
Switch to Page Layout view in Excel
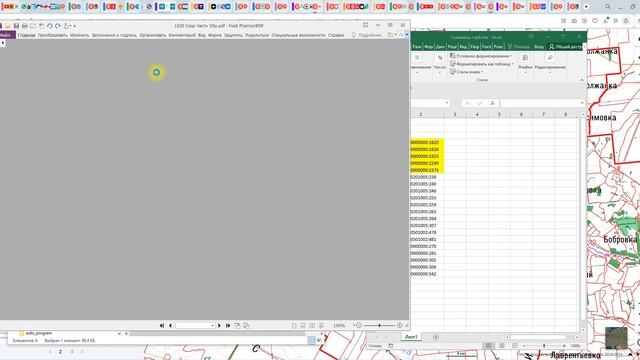click(502, 346)
